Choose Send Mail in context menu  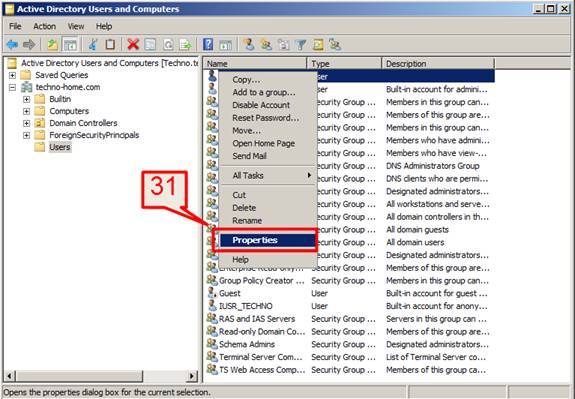pos(268,156)
